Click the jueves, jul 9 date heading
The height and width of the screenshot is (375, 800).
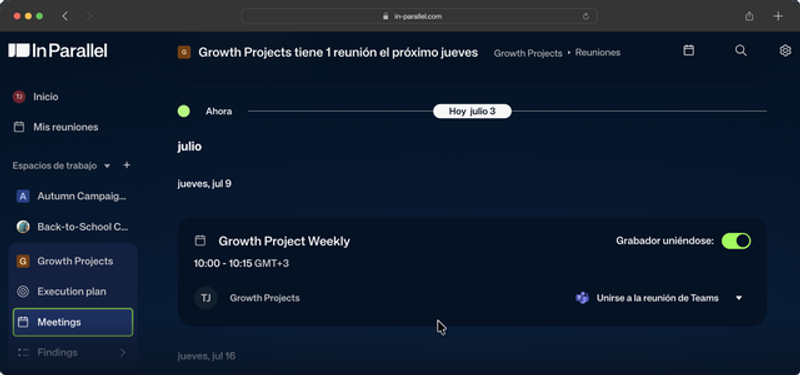(x=205, y=184)
